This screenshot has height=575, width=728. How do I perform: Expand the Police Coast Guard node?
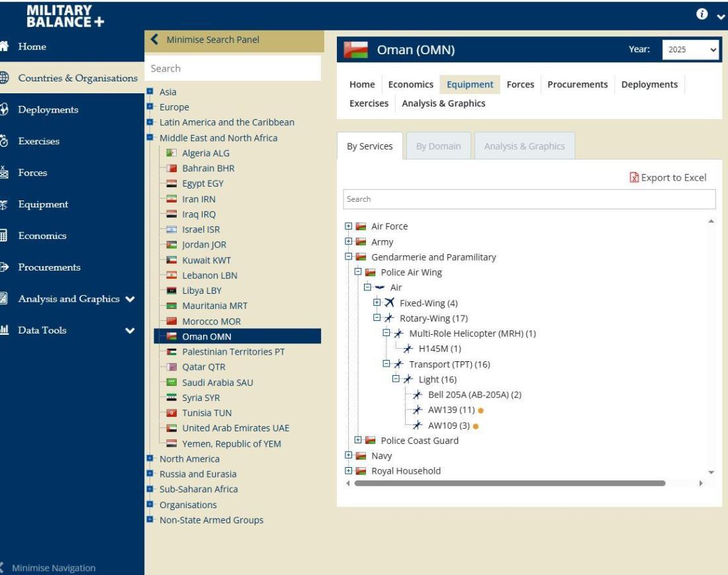pos(358,439)
